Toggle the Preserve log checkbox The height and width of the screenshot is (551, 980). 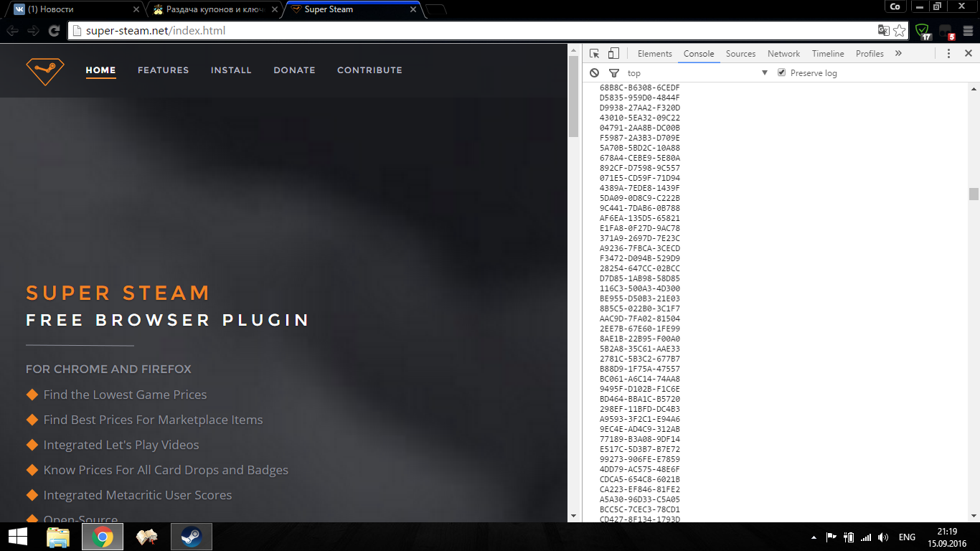coord(782,73)
